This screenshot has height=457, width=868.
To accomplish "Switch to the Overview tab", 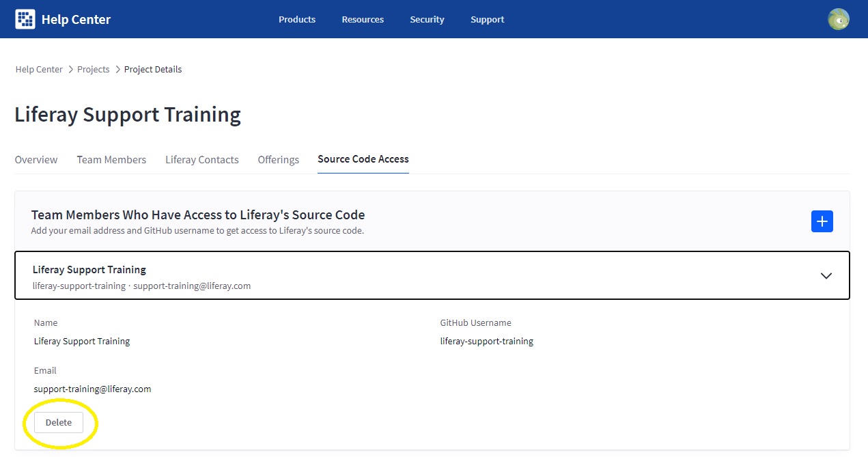I will click(36, 160).
